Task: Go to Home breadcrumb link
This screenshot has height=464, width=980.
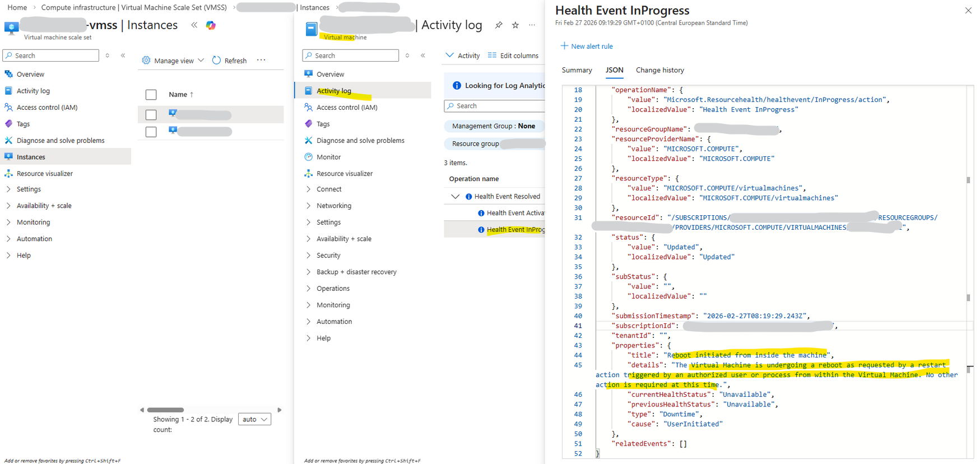Action: point(17,7)
